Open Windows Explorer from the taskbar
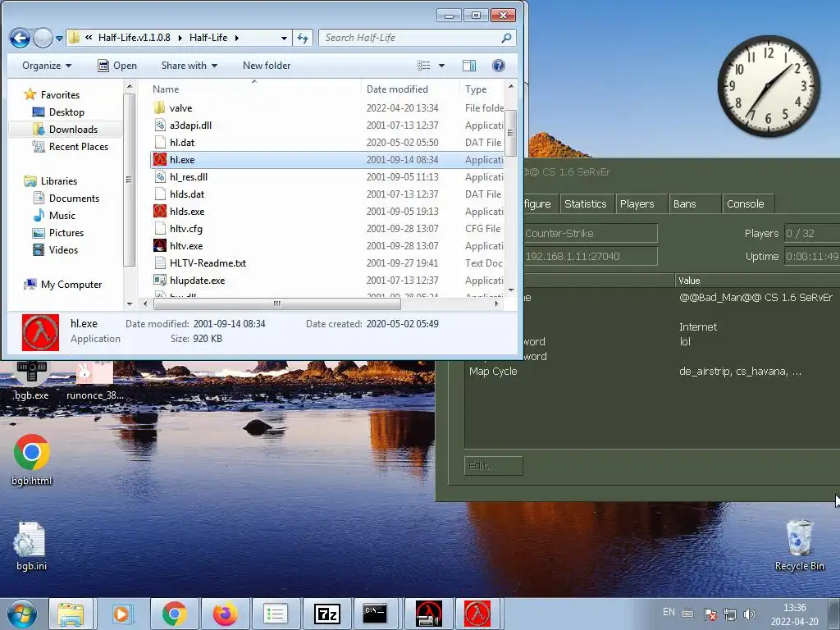This screenshot has height=630, width=840. pyautogui.click(x=71, y=614)
